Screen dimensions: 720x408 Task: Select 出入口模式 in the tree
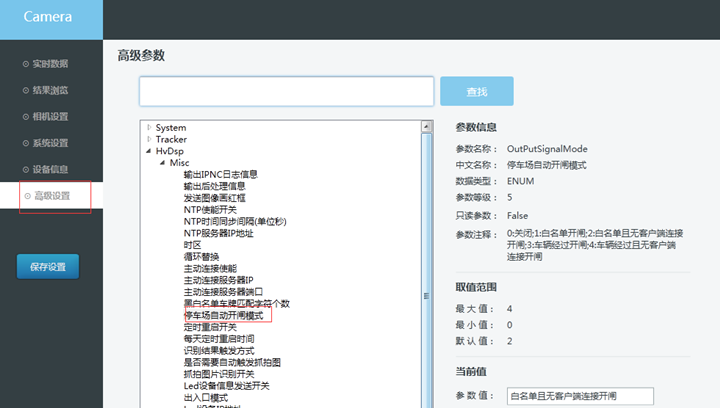click(206, 397)
